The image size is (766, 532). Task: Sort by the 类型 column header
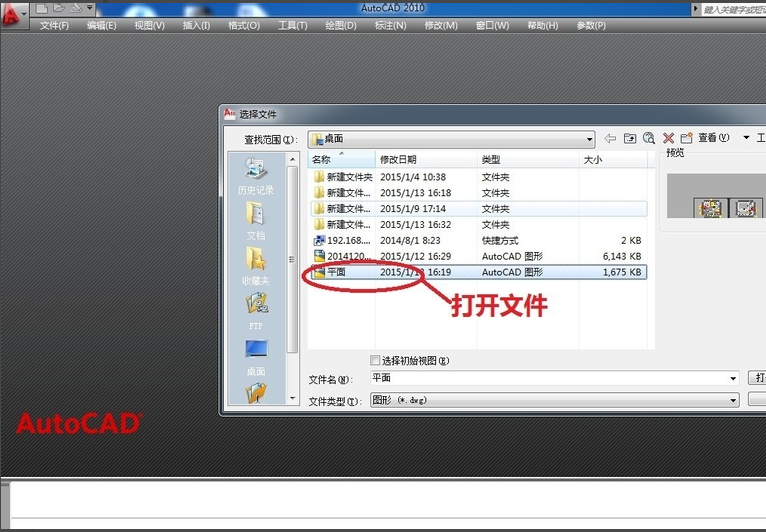[x=528, y=160]
